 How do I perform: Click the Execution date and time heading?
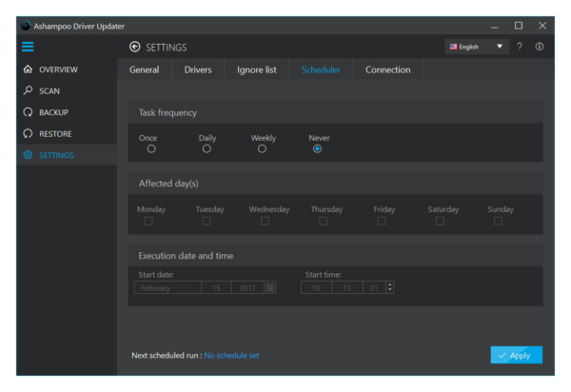pyautogui.click(x=186, y=256)
